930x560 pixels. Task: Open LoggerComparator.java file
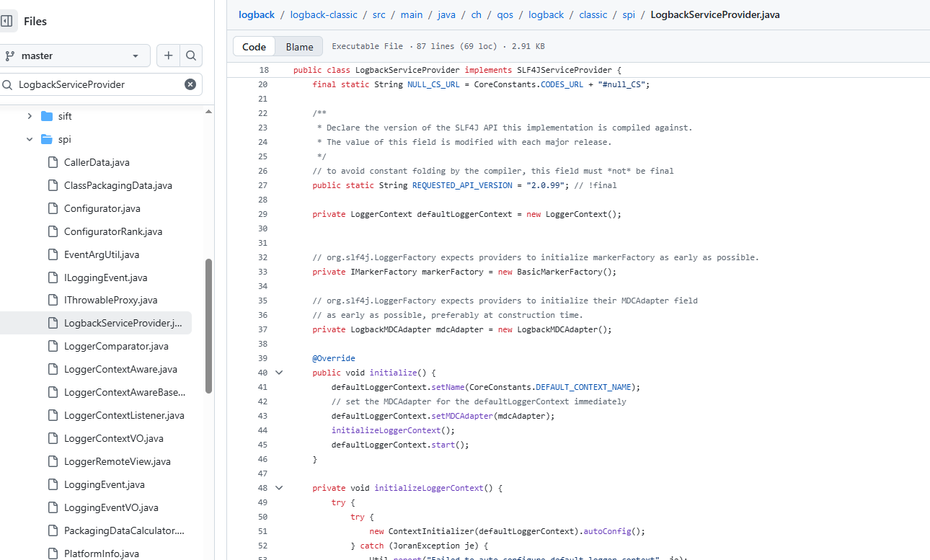click(116, 346)
